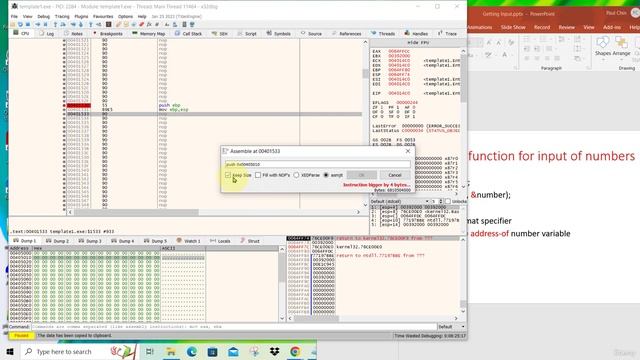
Task: Click the Step Over toolbar icon
Action: point(63,24)
